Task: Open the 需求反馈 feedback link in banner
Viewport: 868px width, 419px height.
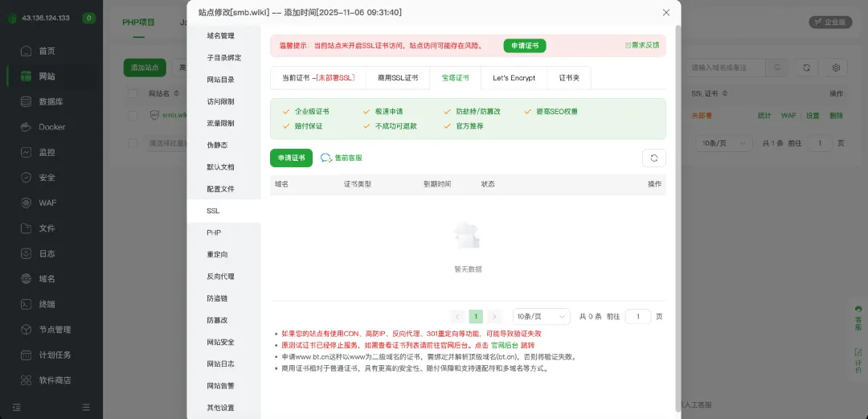Action: click(x=642, y=45)
